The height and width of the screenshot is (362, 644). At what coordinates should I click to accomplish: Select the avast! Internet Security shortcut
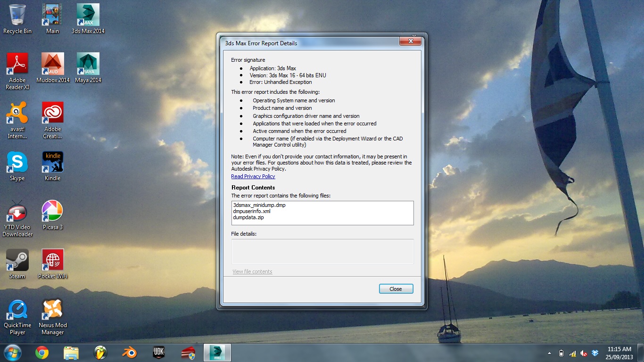tap(17, 120)
